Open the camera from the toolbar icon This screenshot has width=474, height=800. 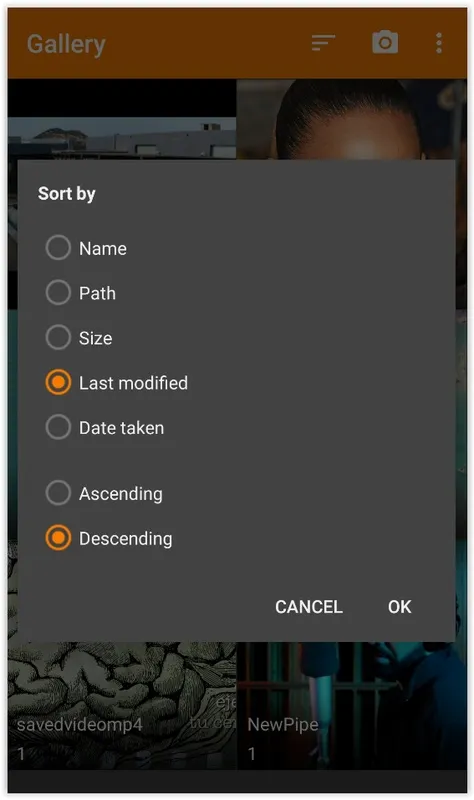[385, 42]
